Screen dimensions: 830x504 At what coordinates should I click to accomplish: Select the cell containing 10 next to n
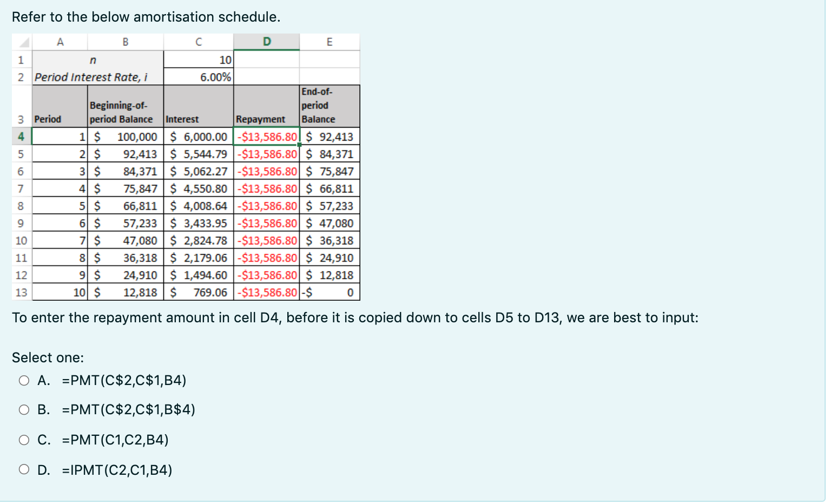[x=197, y=59]
